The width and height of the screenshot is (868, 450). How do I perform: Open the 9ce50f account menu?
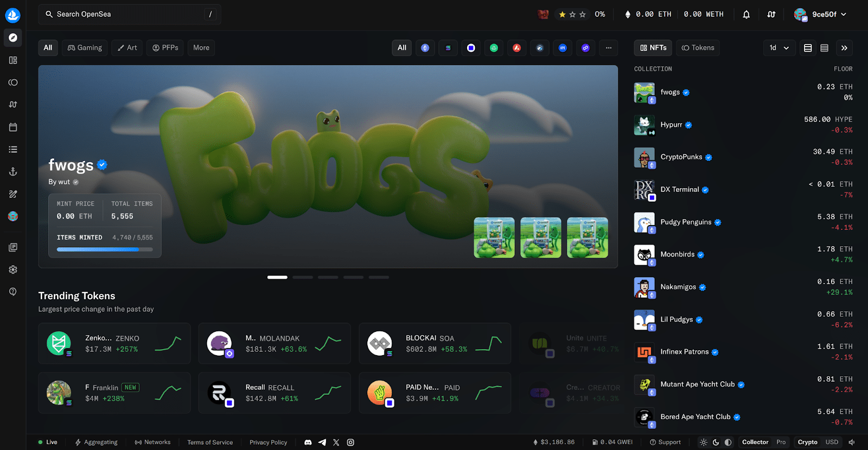coord(820,15)
